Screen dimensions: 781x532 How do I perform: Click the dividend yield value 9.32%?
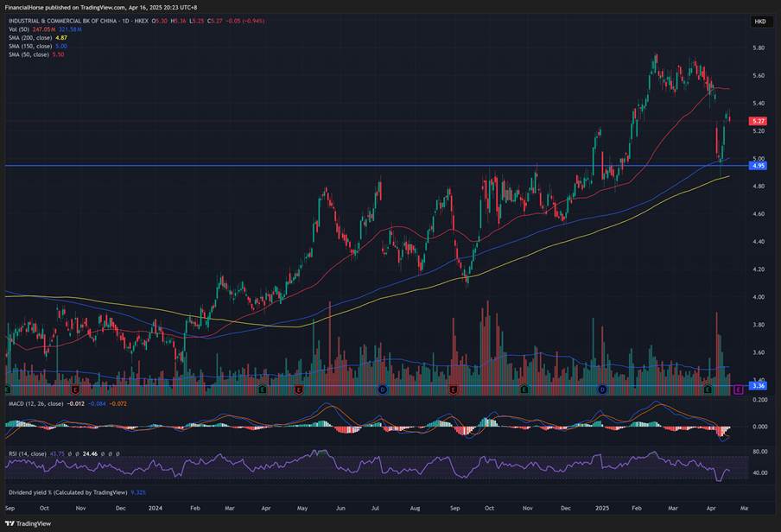tap(138, 492)
